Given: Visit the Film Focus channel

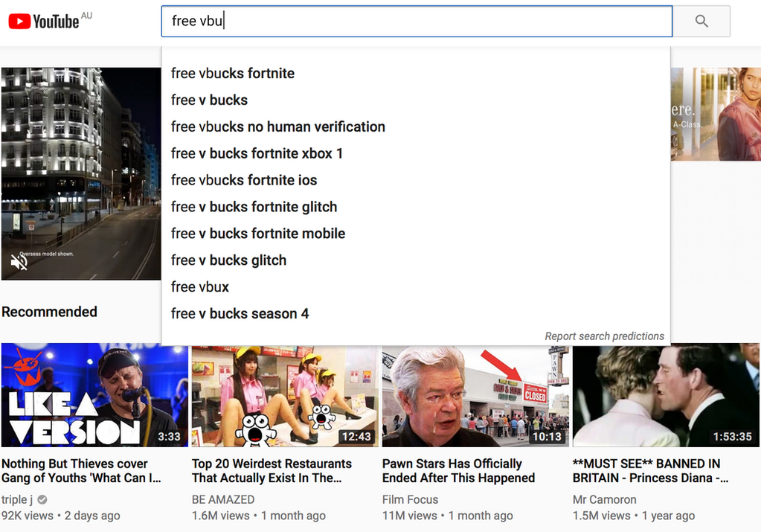Looking at the screenshot, I should 410,499.
